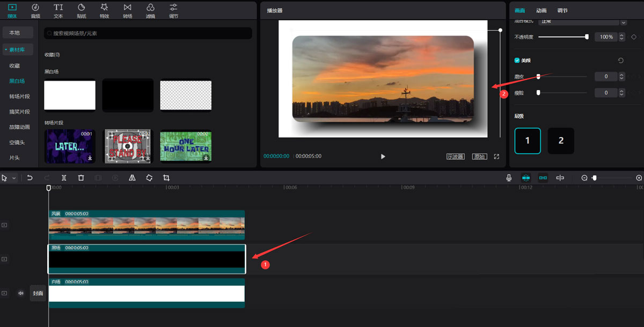Click the 磨皮 skin smoothing slider
The image size is (644, 327).
tap(562, 77)
